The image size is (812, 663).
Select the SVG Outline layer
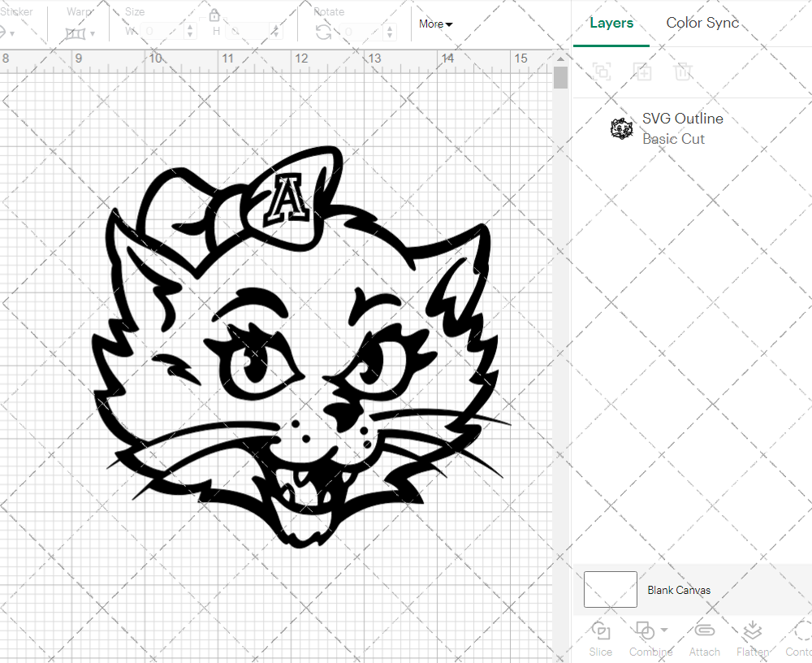point(693,128)
